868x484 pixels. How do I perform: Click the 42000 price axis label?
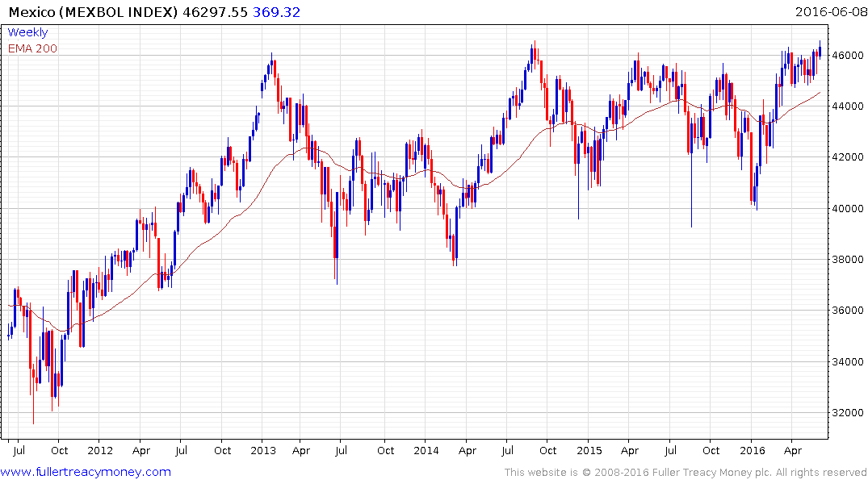(x=848, y=157)
